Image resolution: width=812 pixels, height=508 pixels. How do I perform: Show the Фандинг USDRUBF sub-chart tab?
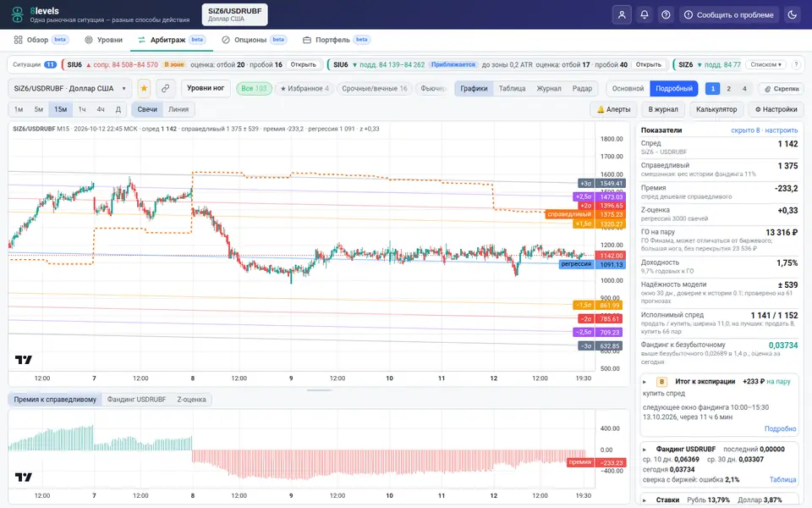136,400
